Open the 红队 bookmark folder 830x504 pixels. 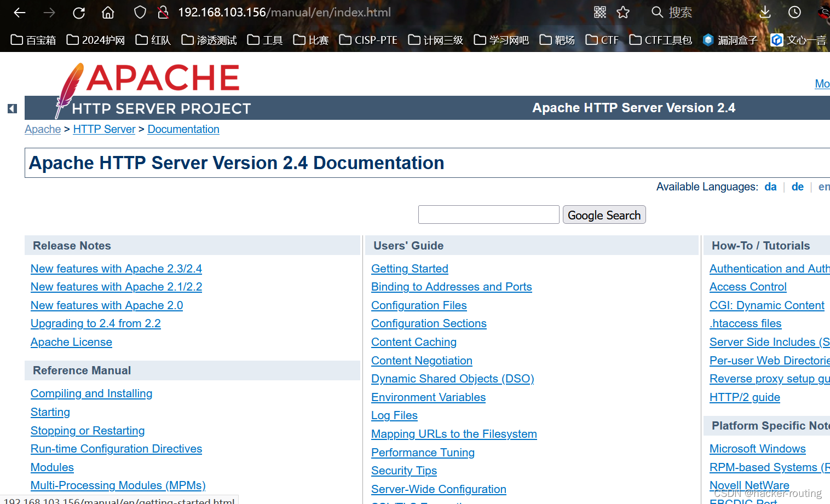[153, 40]
